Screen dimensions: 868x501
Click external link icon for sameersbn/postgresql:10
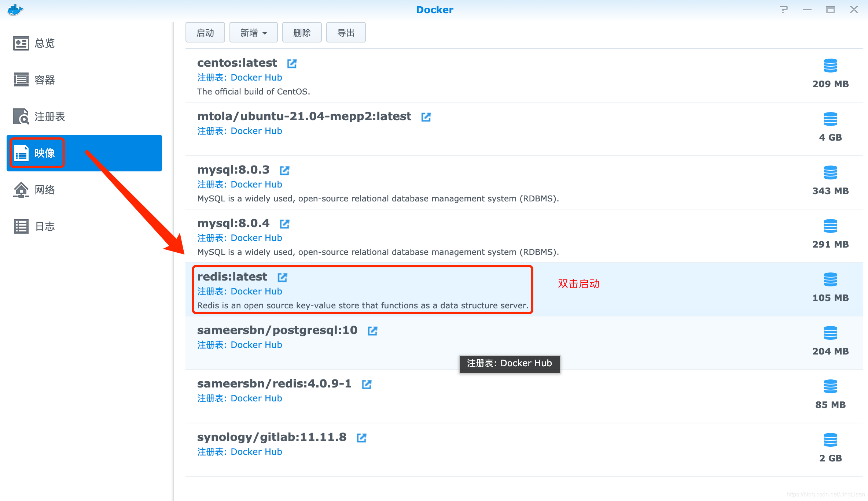pos(372,331)
